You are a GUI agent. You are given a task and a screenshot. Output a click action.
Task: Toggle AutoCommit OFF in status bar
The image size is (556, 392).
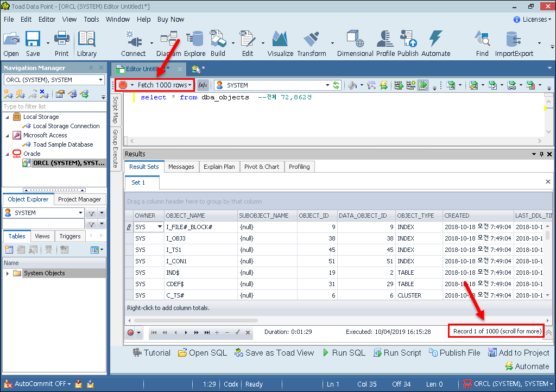tap(42, 384)
